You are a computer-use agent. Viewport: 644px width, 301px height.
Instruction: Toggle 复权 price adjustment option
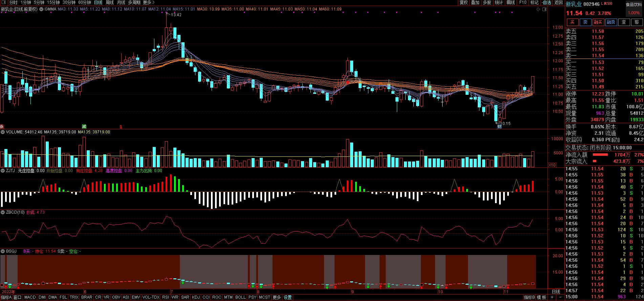[x=464, y=3]
